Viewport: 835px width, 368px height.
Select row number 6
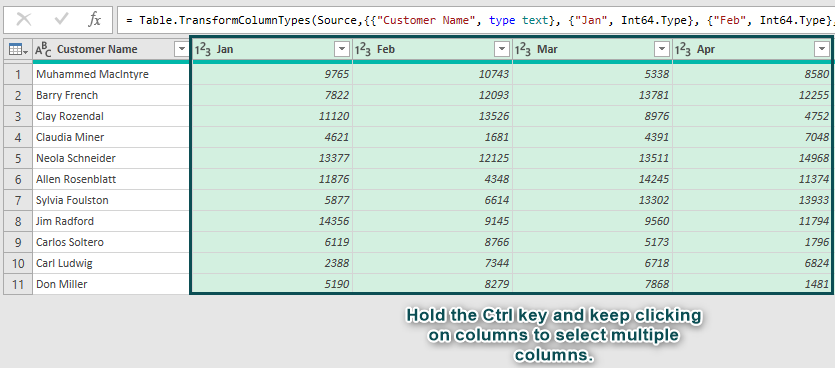(18, 179)
